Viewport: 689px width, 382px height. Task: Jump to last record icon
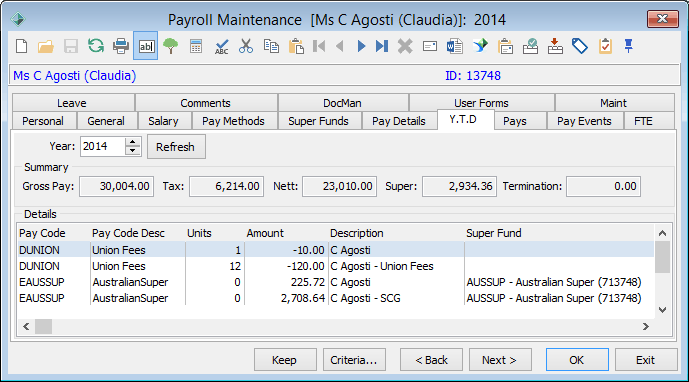(x=382, y=46)
